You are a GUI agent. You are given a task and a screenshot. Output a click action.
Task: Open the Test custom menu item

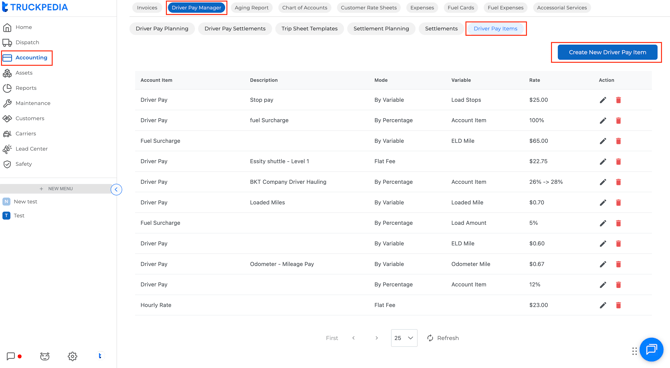click(14, 216)
